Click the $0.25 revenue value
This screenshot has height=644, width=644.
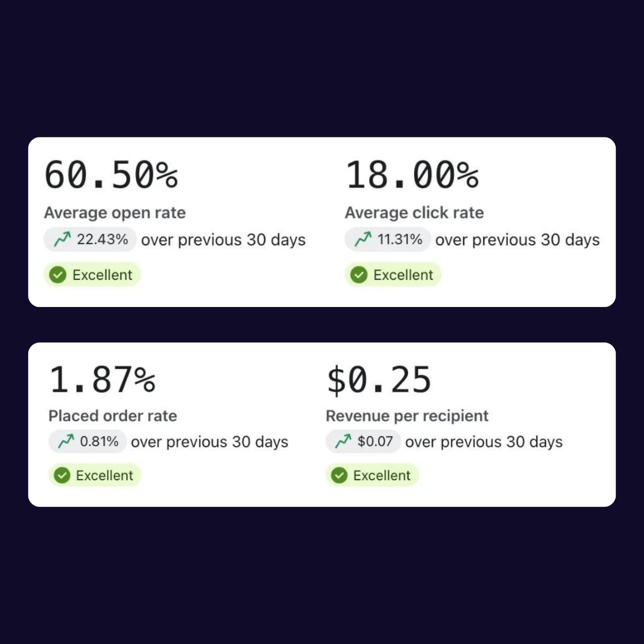tap(379, 379)
